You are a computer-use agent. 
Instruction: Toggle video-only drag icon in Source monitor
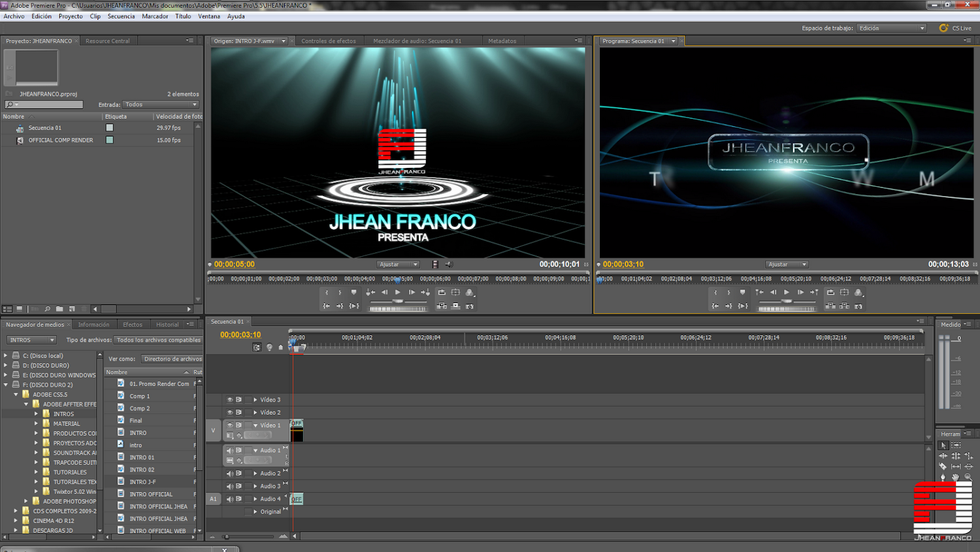pyautogui.click(x=435, y=264)
